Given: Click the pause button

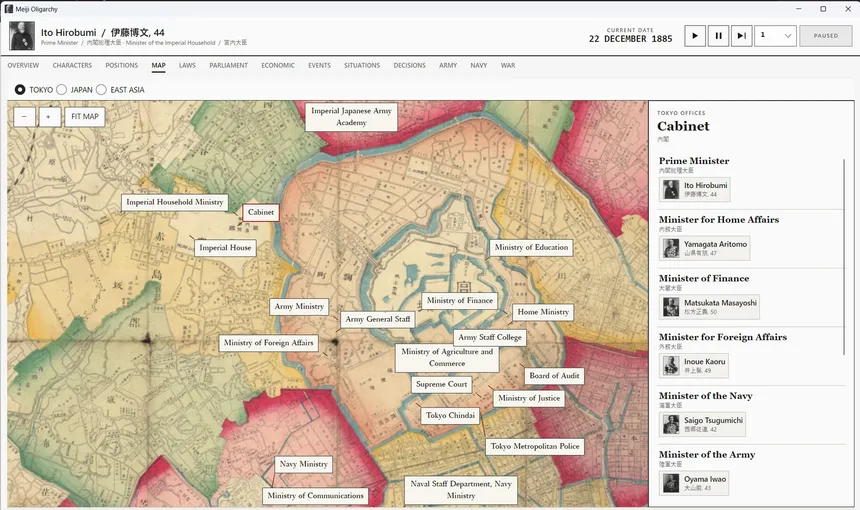Looking at the screenshot, I should point(718,36).
